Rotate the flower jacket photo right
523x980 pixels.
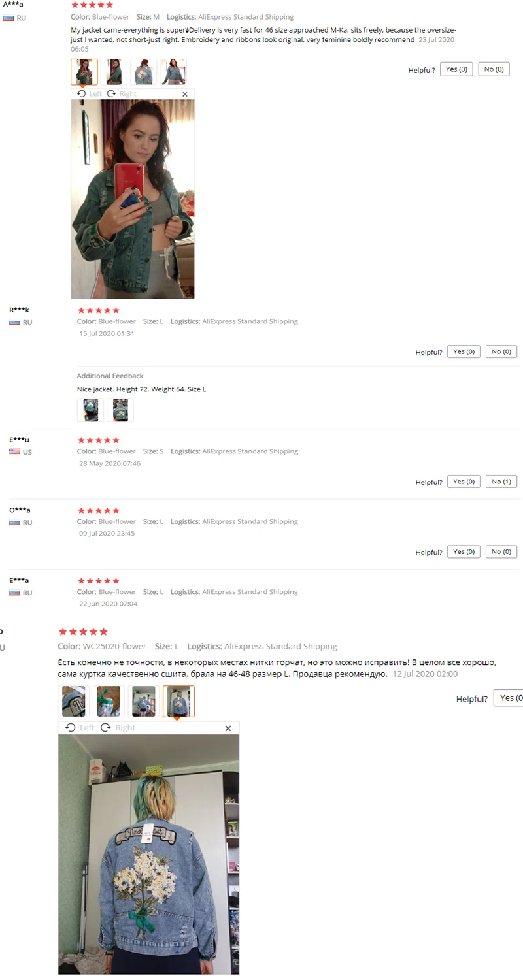pyautogui.click(x=118, y=728)
